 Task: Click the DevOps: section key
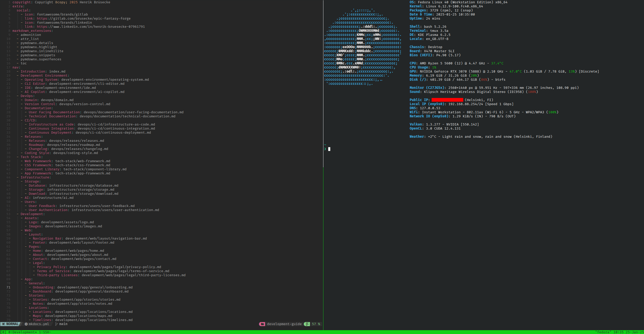tap(28, 96)
